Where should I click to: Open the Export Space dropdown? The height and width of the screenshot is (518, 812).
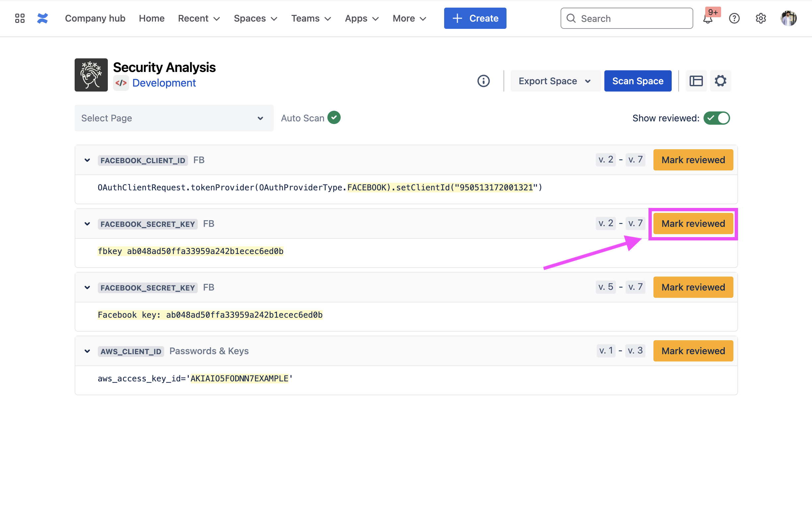tap(555, 81)
